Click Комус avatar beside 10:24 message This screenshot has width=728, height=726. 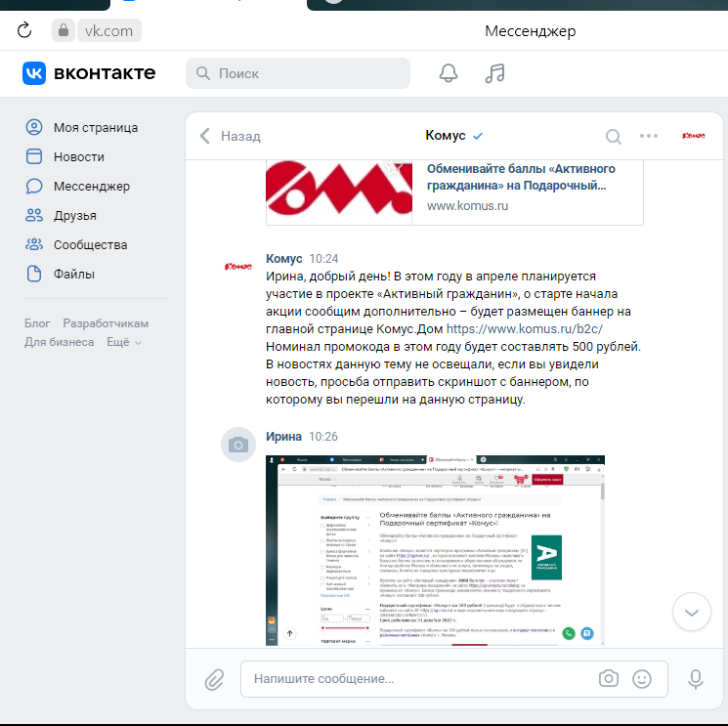[238, 266]
